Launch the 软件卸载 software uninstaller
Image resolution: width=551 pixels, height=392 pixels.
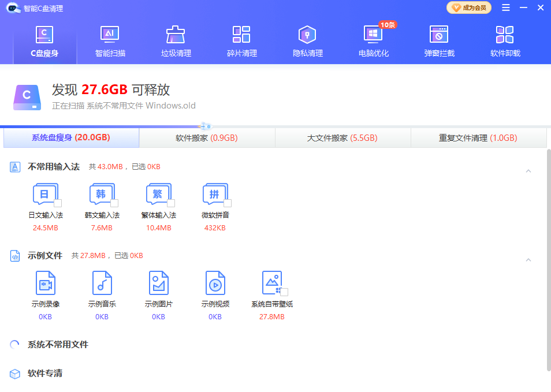[x=505, y=35]
